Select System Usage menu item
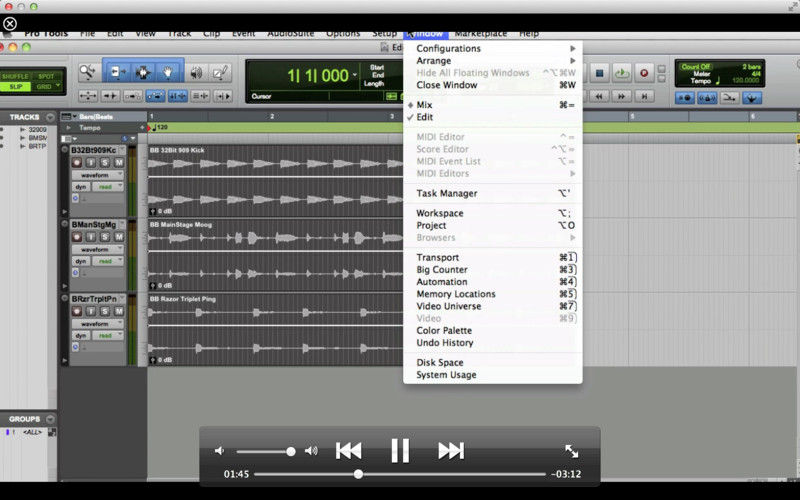 click(493, 375)
